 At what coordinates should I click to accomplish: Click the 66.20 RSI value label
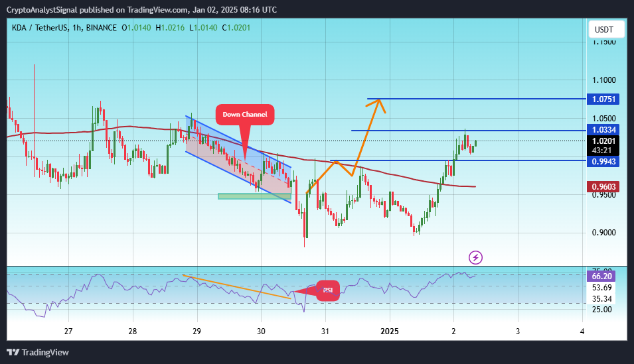coord(601,276)
